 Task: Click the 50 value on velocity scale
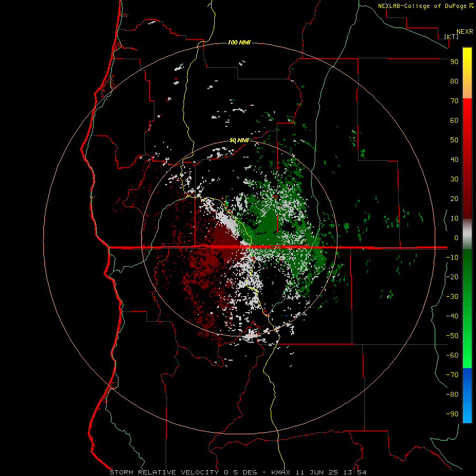(x=454, y=140)
